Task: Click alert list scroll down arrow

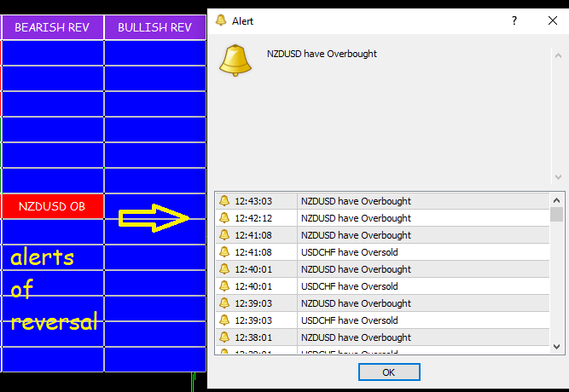Action: pyautogui.click(x=557, y=347)
